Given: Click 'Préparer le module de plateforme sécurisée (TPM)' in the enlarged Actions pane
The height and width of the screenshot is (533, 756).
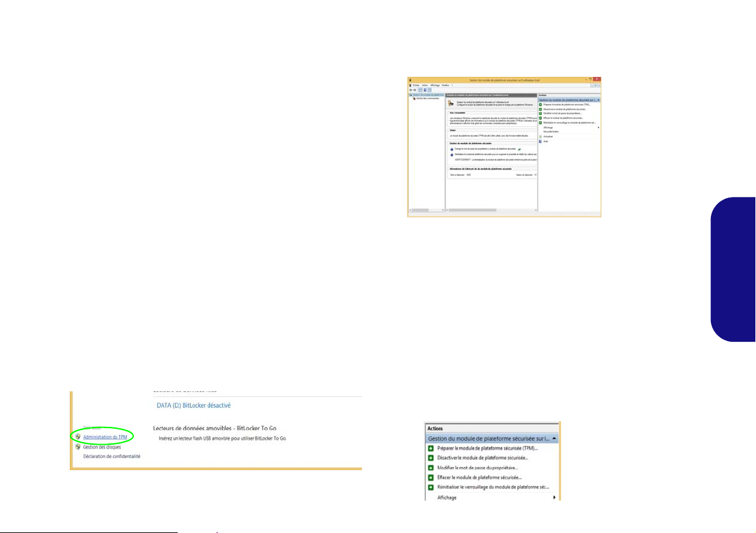Looking at the screenshot, I should (487, 448).
